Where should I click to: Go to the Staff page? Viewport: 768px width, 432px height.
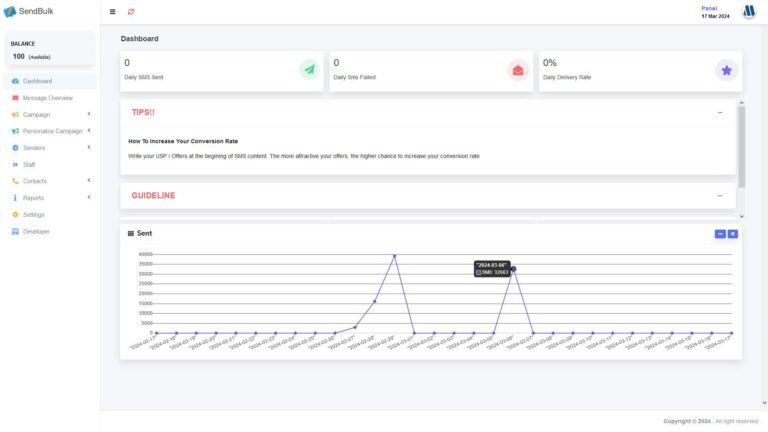point(29,164)
